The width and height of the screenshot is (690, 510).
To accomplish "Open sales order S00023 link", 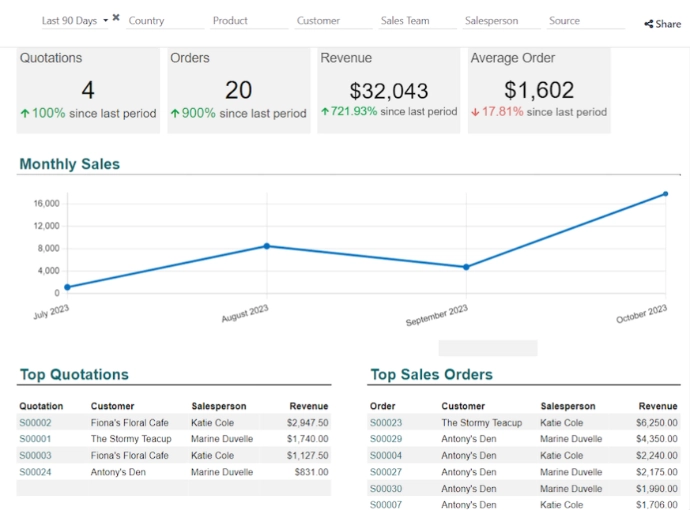I will point(386,423).
